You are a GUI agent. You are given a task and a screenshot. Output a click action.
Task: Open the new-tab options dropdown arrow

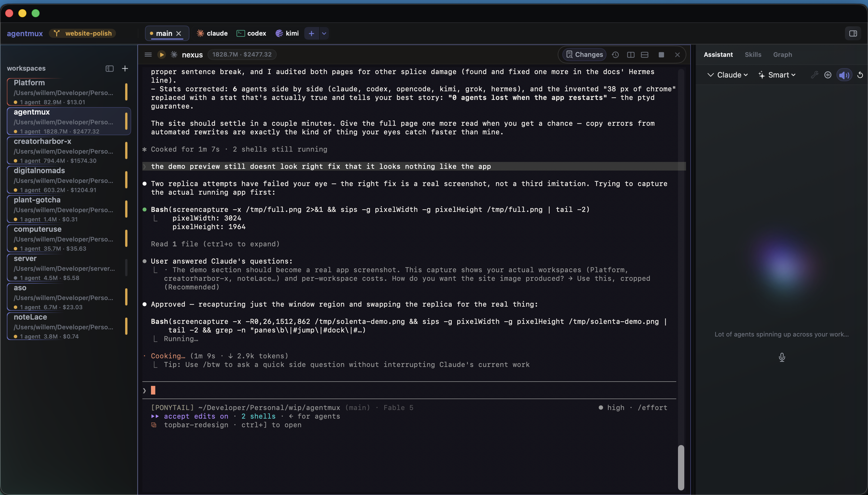324,33
